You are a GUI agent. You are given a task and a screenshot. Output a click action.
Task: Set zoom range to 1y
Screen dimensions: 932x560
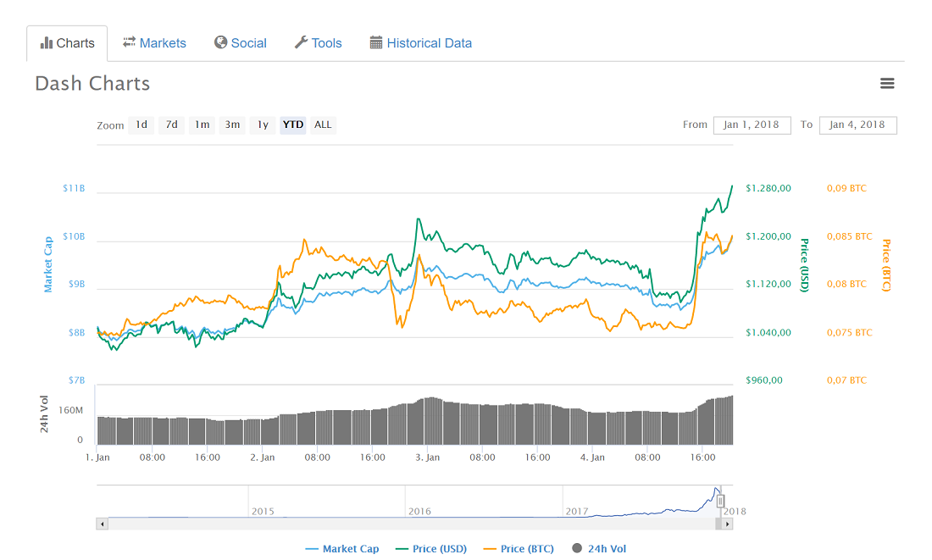(263, 125)
